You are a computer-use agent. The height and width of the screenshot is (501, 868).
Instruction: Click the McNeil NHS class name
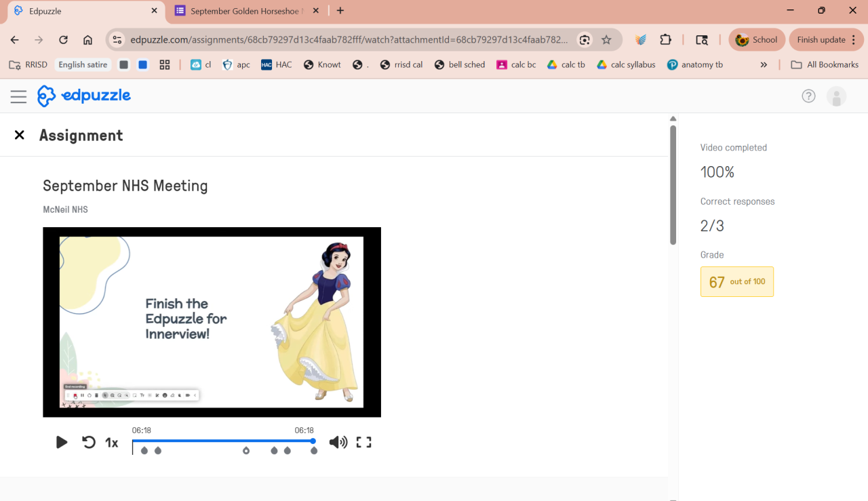(x=65, y=209)
